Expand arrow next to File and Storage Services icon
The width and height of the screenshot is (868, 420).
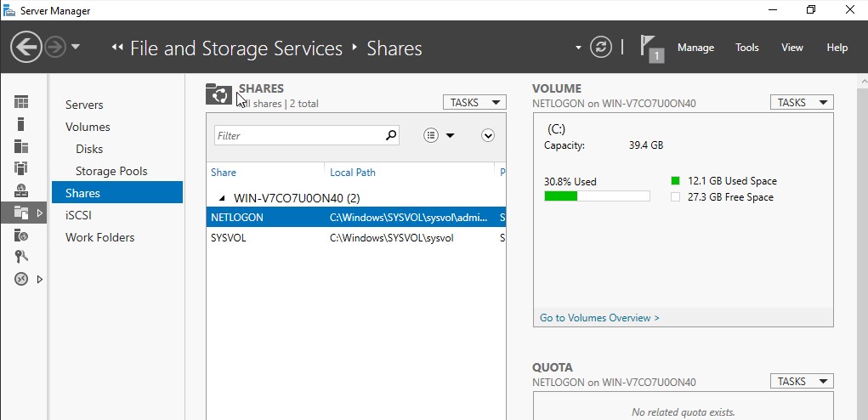tap(39, 213)
